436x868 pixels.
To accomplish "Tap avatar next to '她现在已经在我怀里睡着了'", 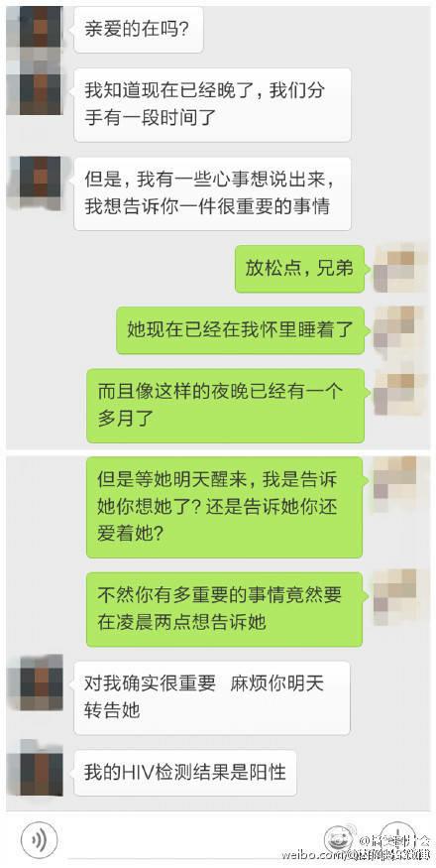I will pyautogui.click(x=401, y=331).
